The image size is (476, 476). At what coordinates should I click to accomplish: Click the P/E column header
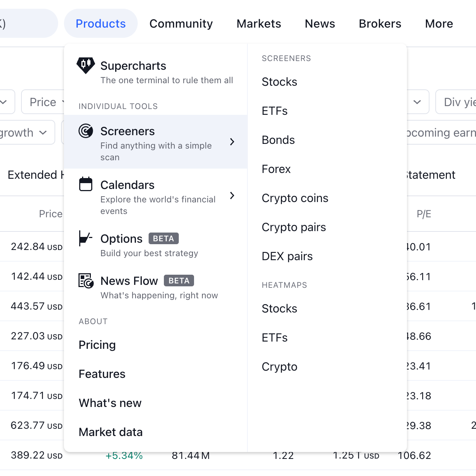pyautogui.click(x=424, y=214)
